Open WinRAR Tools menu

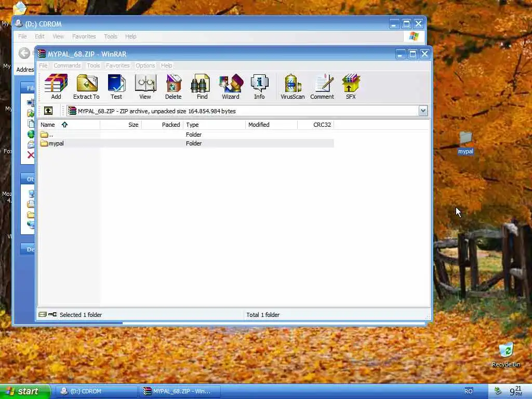coord(94,65)
